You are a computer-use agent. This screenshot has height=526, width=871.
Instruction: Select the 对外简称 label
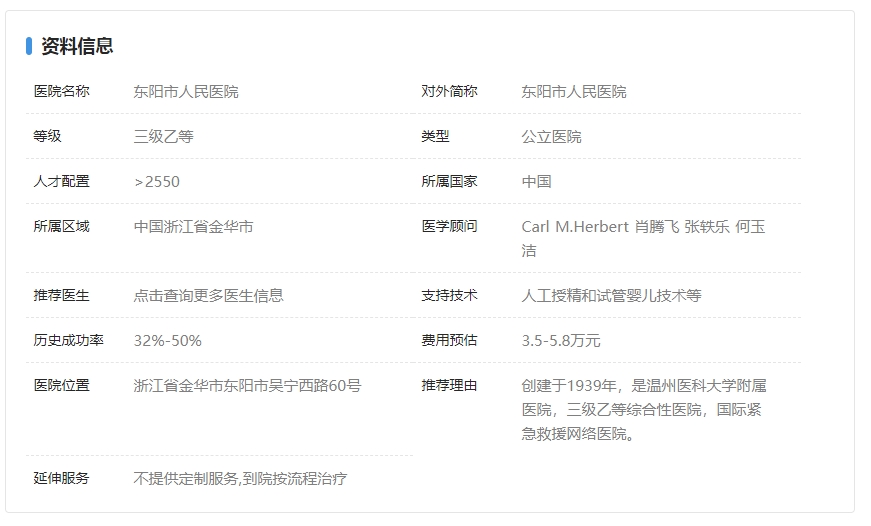pos(449,91)
